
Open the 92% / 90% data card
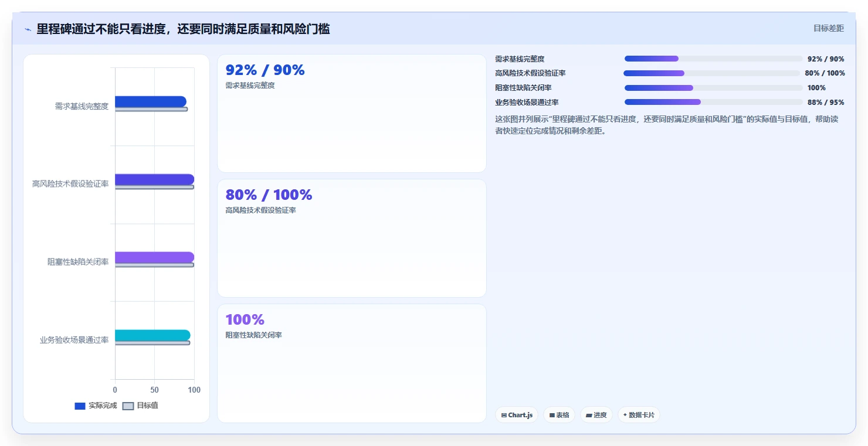(352, 114)
